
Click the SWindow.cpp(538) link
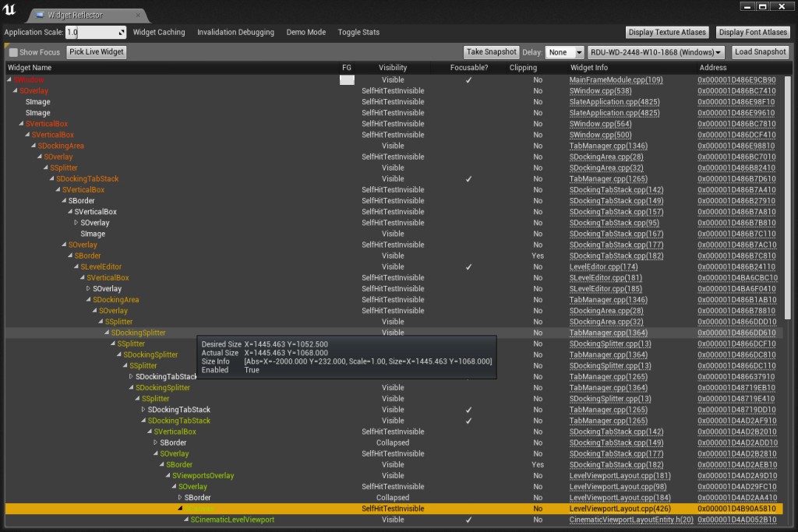click(600, 90)
